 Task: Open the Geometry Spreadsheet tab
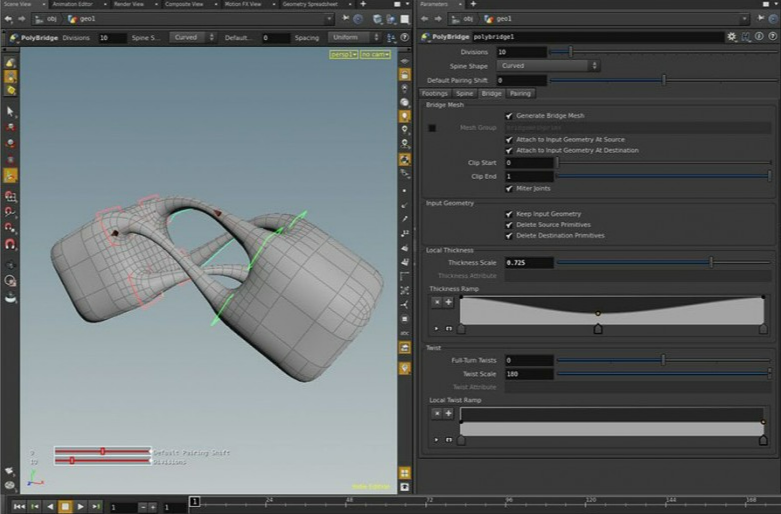point(310,4)
